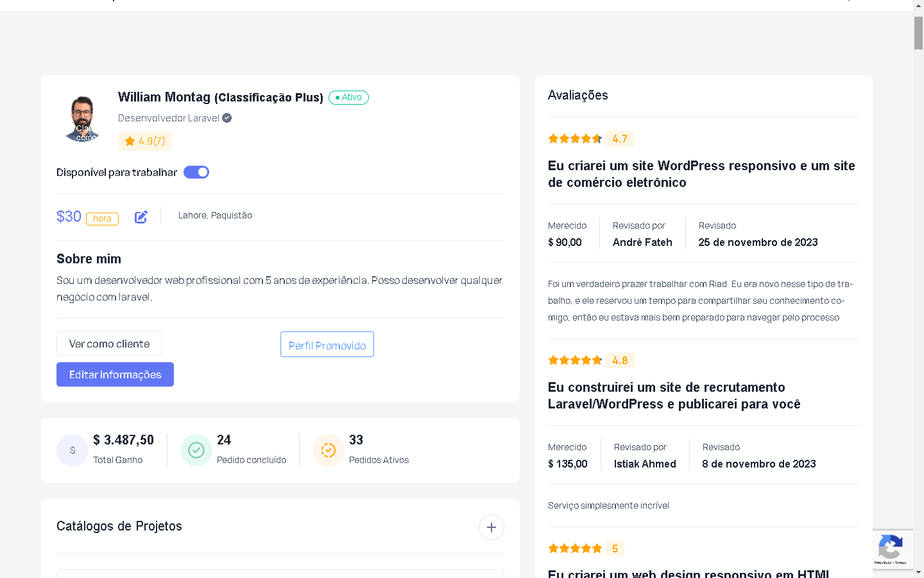Click the Ver como cliente button

point(109,344)
